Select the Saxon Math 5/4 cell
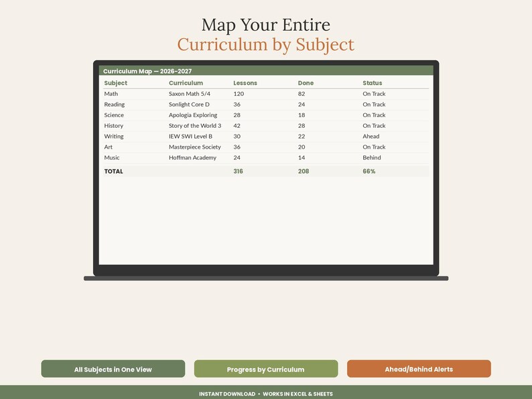This screenshot has width=532, height=399. pos(190,94)
